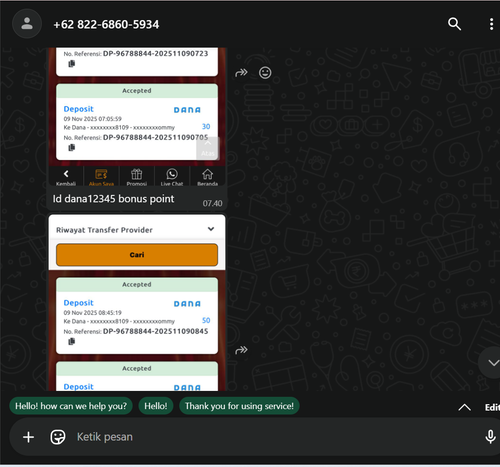Click Kembali back arrow in screenshot
Image resolution: width=500 pixels, height=467 pixels.
[x=66, y=176]
